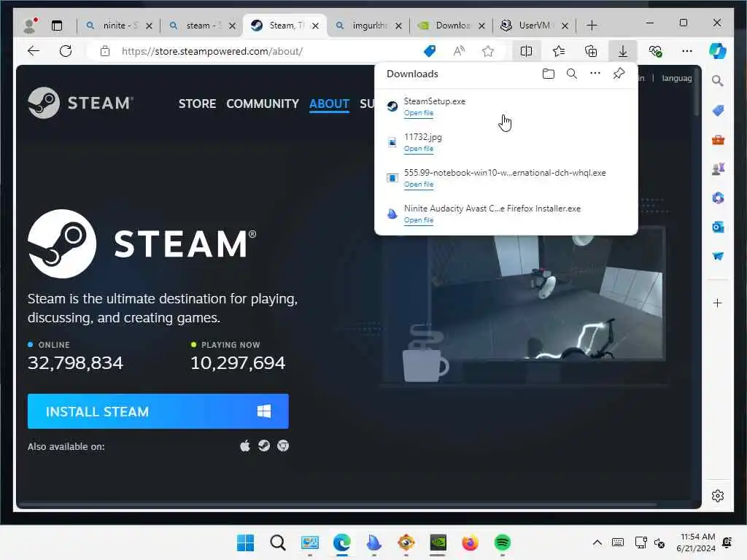Open sidebar Shopping tag icon
Image resolution: width=747 pixels, height=560 pixels.
[718, 111]
